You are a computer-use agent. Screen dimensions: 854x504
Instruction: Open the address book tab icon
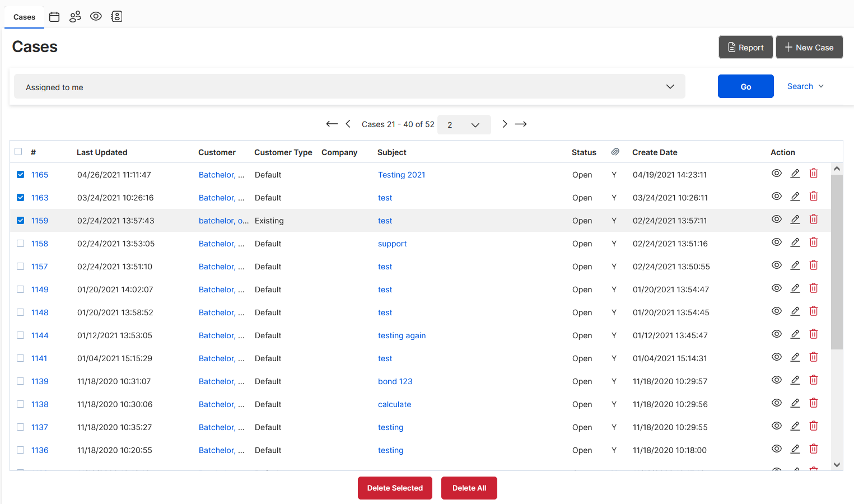116,16
